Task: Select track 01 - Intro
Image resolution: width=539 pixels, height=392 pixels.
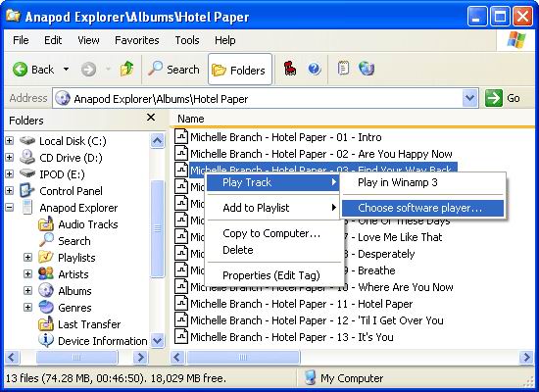Action: click(285, 137)
